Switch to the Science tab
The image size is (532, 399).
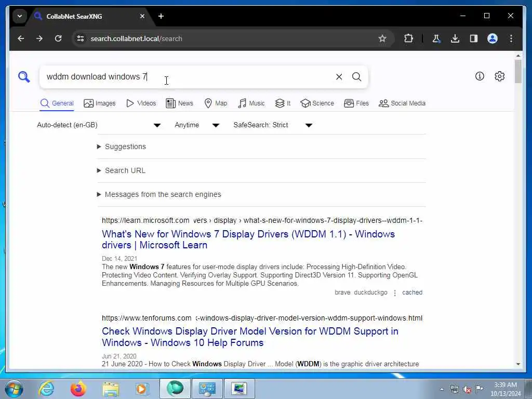[x=317, y=103]
